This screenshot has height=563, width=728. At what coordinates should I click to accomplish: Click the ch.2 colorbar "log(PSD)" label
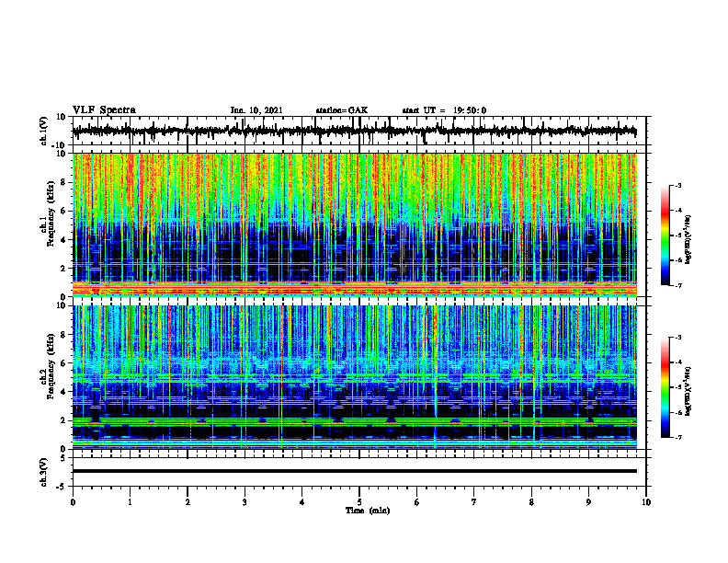[x=688, y=391]
